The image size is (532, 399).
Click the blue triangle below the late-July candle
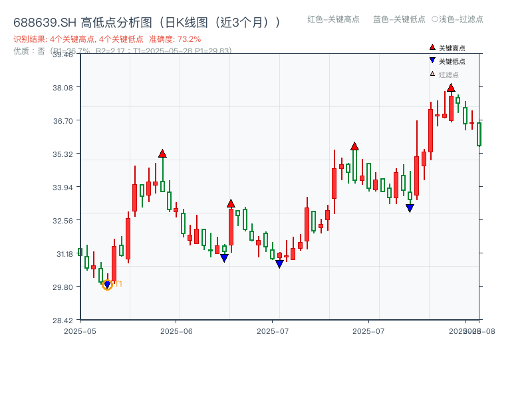(x=409, y=207)
